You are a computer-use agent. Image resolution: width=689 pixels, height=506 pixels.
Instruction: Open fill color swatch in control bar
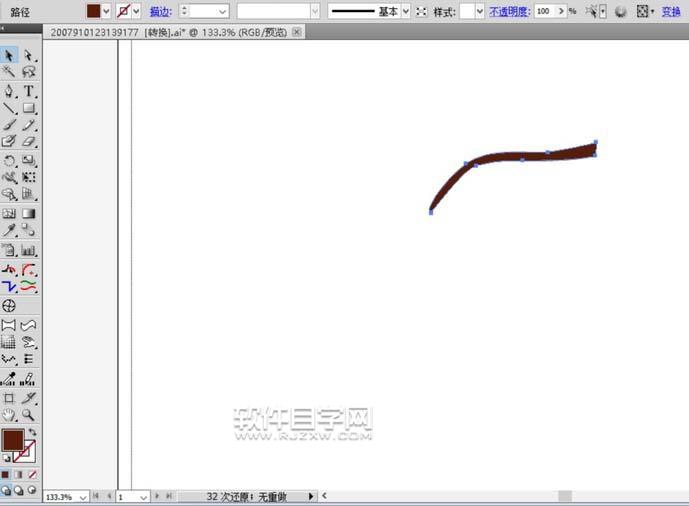(x=93, y=11)
